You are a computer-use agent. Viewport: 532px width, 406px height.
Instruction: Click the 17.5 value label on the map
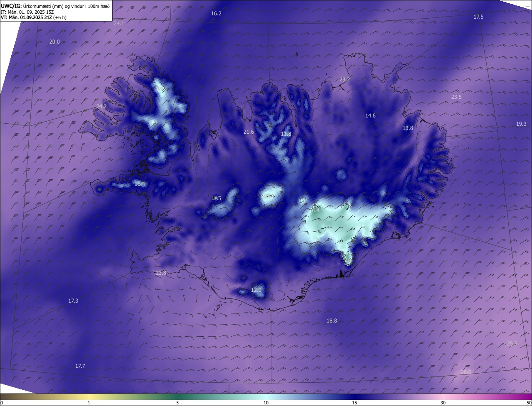pyautogui.click(x=478, y=17)
